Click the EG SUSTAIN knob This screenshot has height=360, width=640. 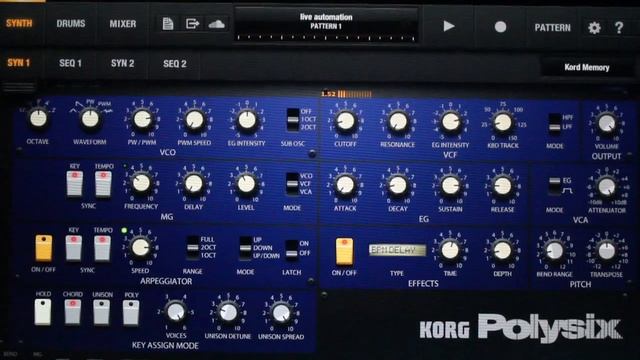point(450,186)
